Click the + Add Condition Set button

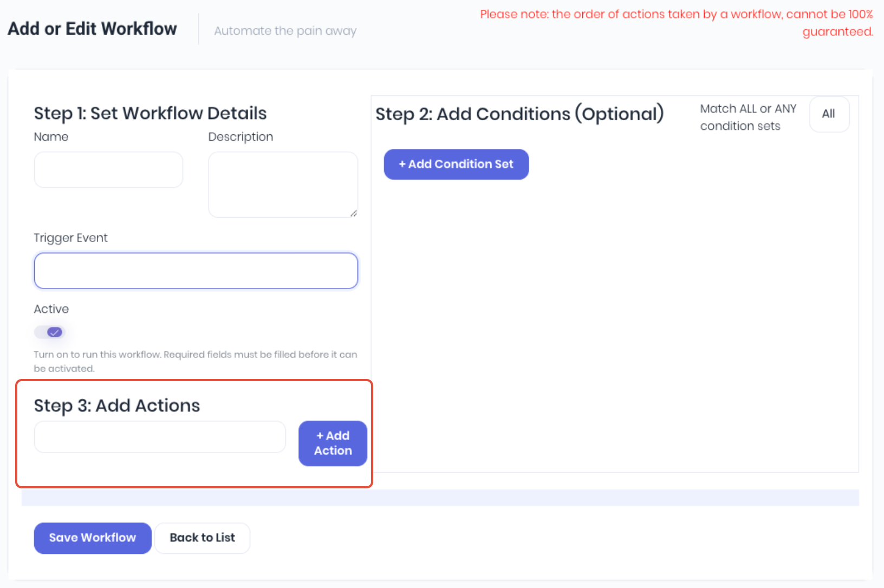point(456,164)
